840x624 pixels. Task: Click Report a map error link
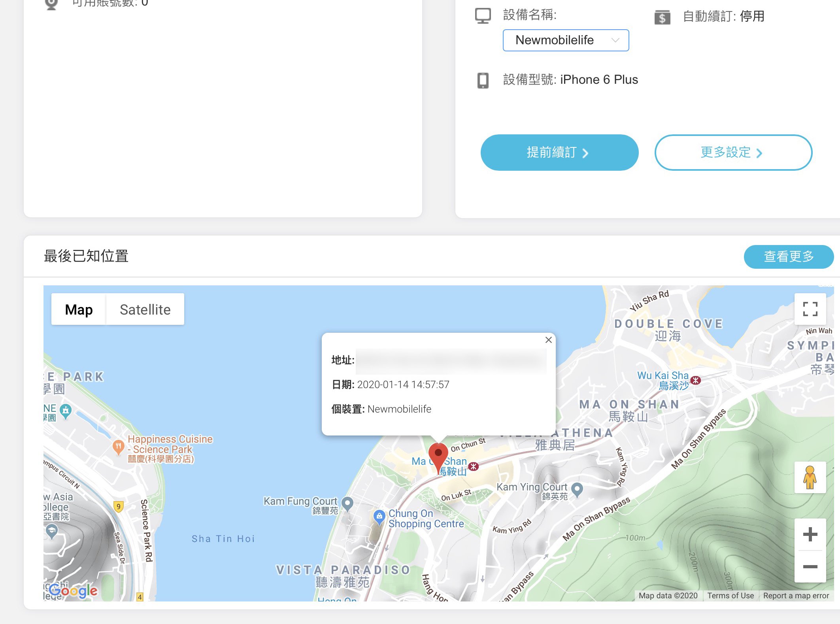point(796,596)
